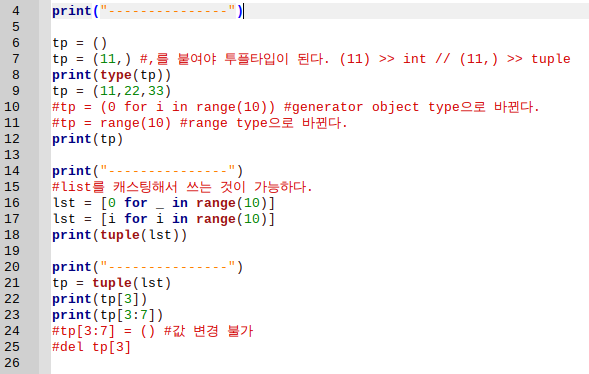Click line number 5 in the gutter
Viewport: 589px width, 374px height.
point(16,27)
